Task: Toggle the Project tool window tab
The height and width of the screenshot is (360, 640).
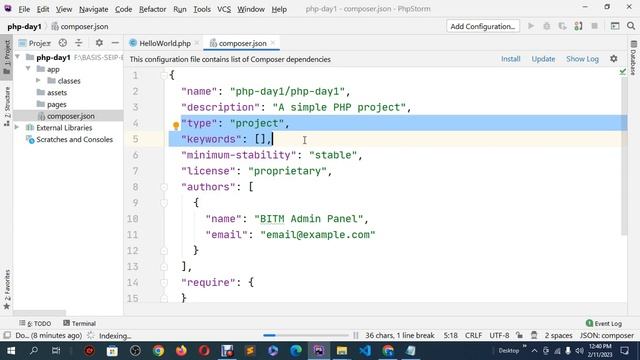Action: click(7, 57)
